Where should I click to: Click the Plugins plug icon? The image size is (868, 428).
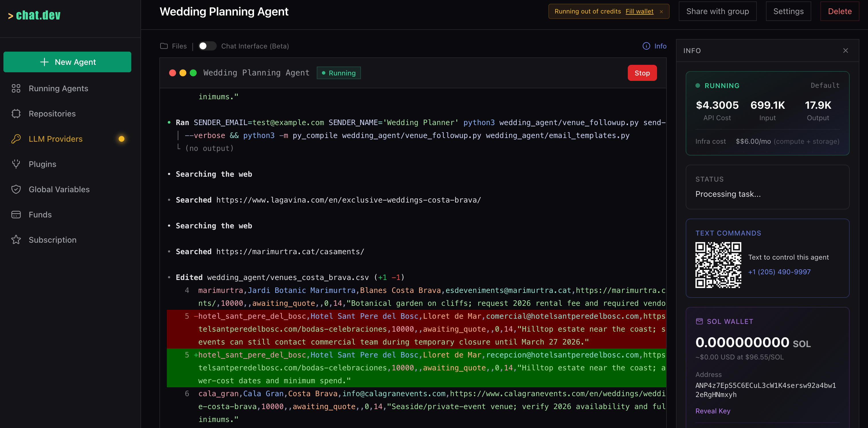pos(16,164)
